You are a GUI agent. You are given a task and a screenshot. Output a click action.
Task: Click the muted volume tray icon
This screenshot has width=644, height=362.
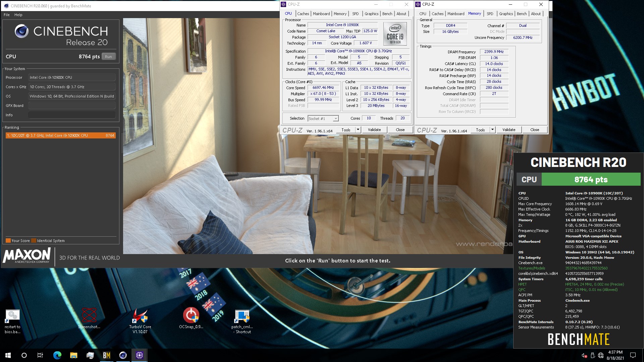(584, 355)
